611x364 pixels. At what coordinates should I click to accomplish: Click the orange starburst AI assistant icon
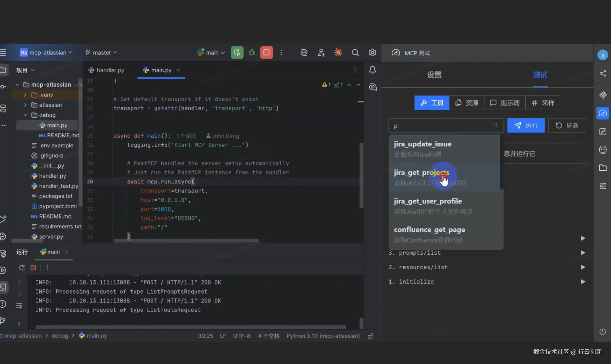click(338, 53)
